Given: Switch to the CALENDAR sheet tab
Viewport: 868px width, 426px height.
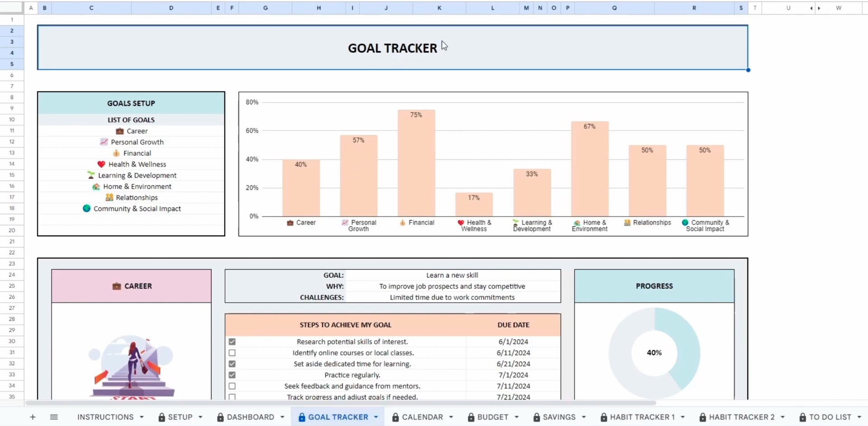Looking at the screenshot, I should click(422, 417).
